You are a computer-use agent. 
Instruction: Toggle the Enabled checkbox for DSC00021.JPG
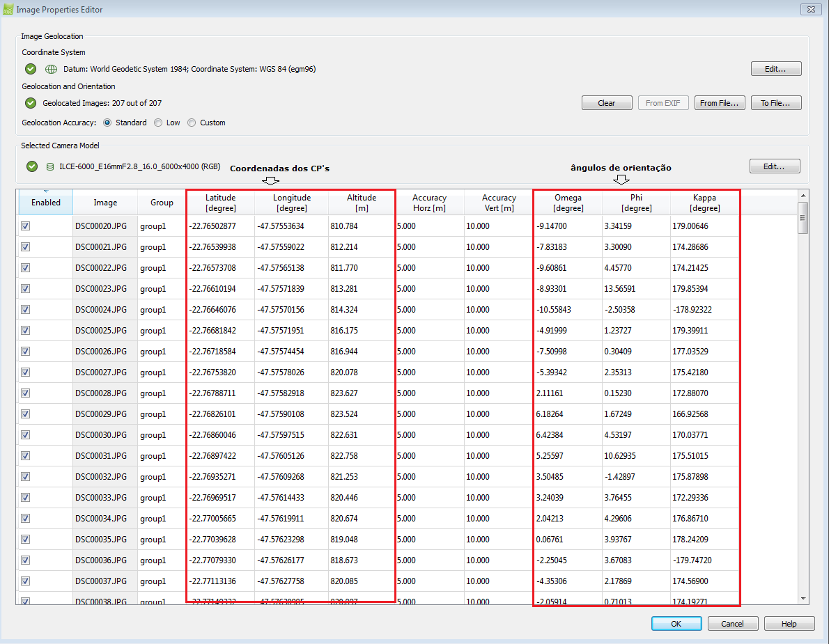click(25, 246)
